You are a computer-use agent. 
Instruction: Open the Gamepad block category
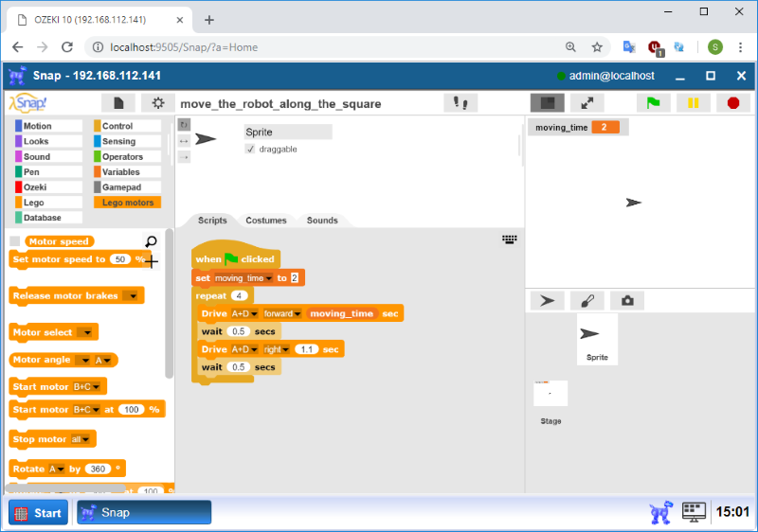[x=127, y=186]
